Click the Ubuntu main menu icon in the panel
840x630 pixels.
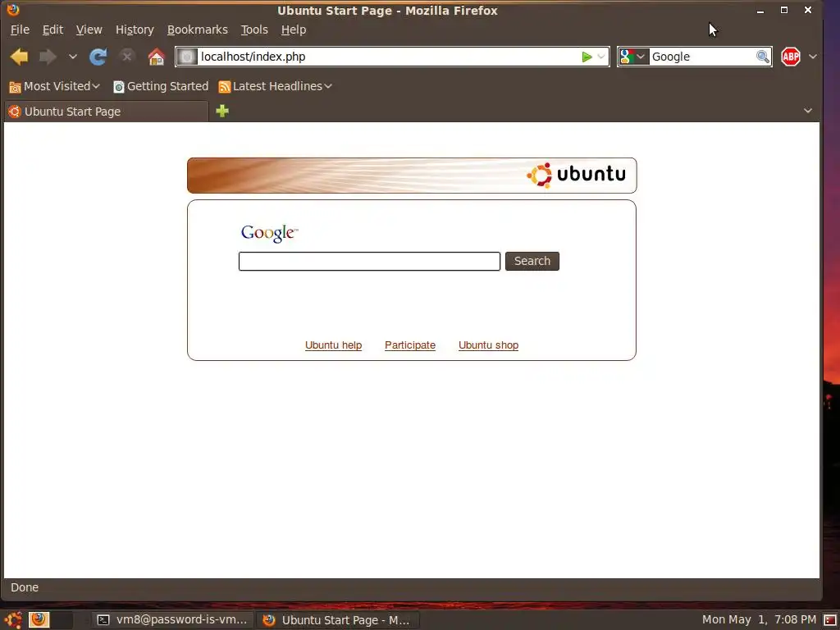pyautogui.click(x=13, y=620)
